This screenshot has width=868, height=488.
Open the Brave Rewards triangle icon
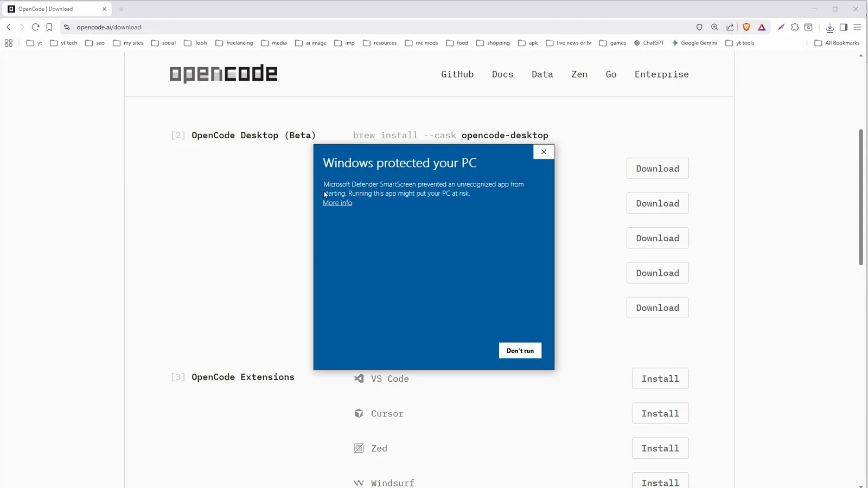762,27
